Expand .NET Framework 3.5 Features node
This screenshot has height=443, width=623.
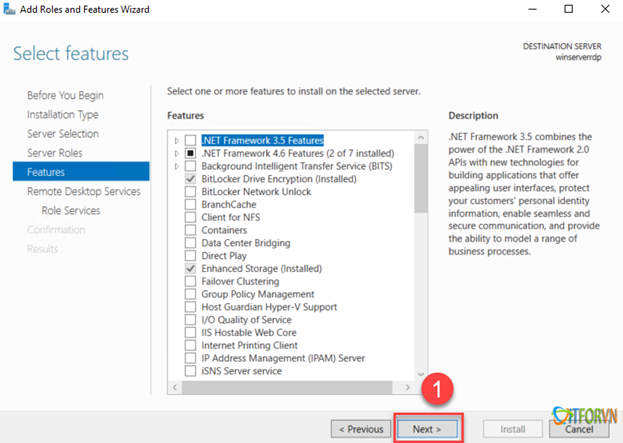click(x=177, y=140)
